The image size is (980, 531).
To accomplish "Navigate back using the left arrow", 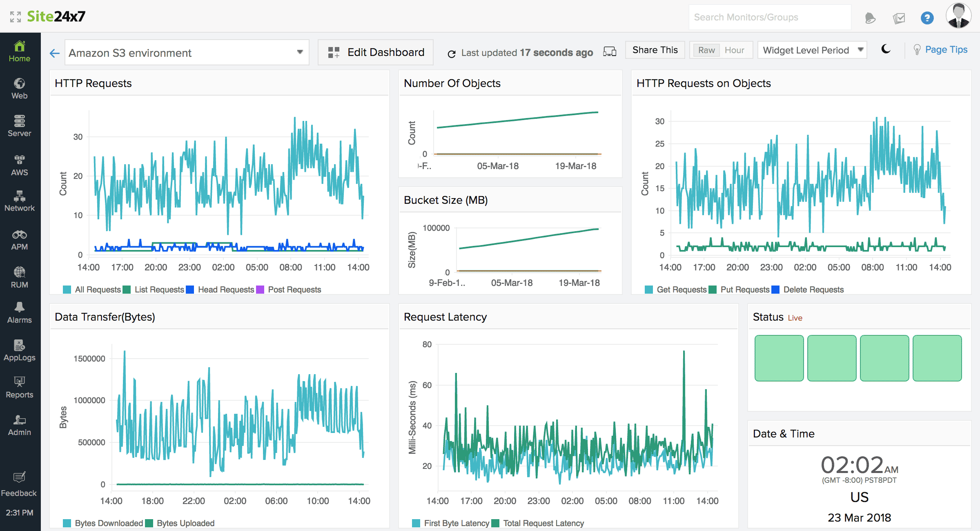I will (54, 53).
